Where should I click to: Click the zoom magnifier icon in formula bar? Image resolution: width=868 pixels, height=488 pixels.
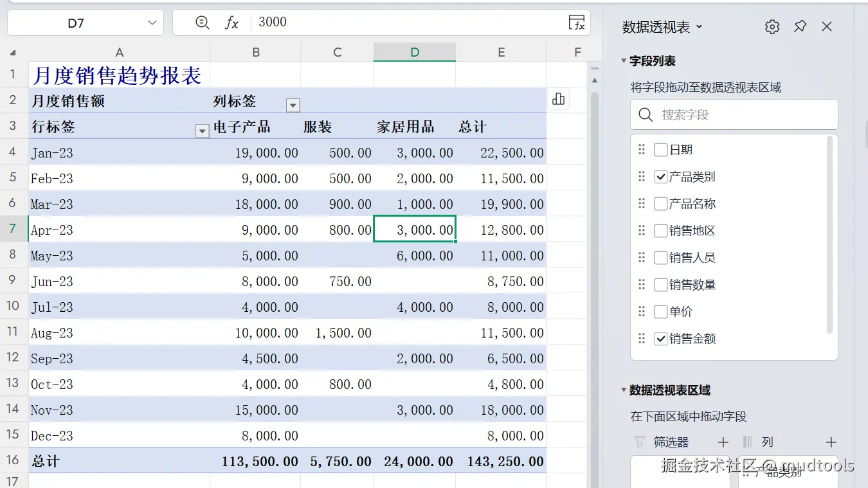click(x=202, y=23)
